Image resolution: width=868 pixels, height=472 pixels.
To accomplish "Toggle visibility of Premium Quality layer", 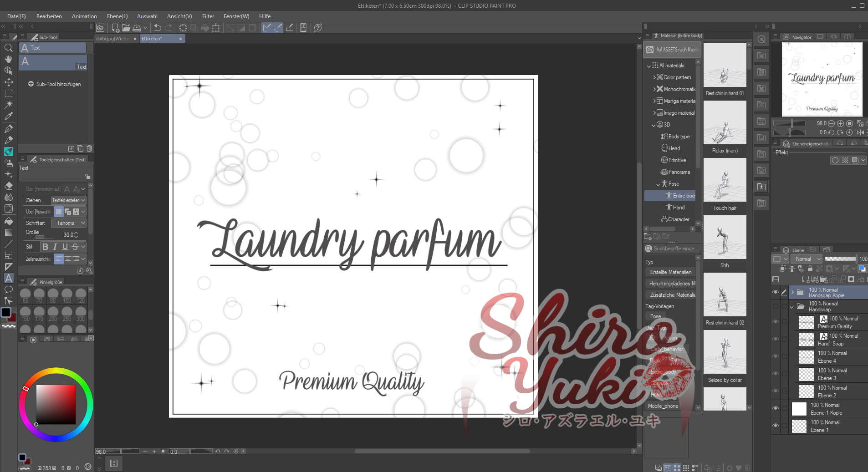I will point(775,322).
